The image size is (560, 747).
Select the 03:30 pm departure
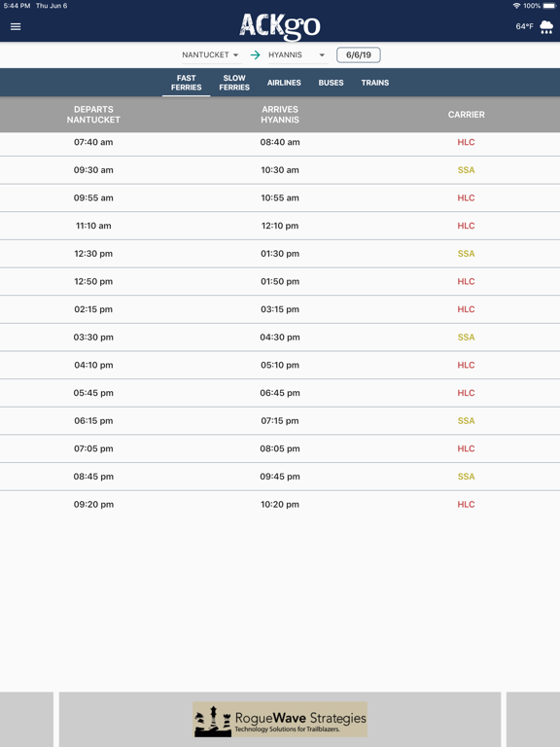tap(93, 338)
